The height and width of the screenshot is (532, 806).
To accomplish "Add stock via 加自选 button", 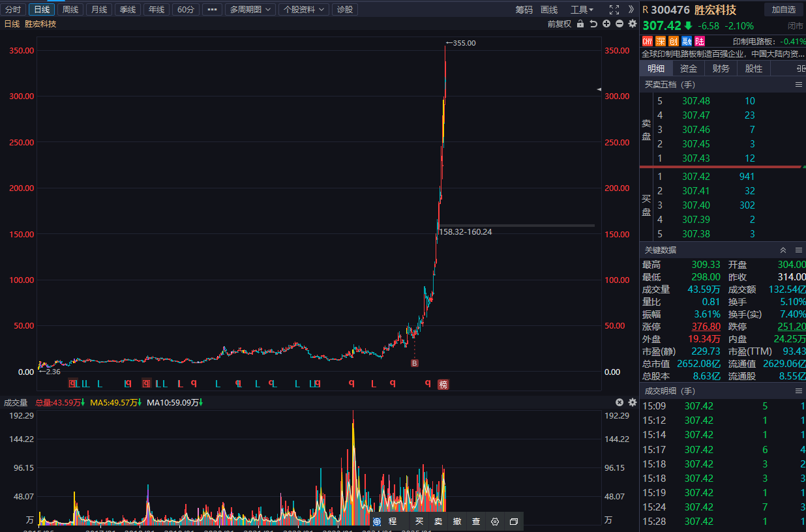I will pos(783,10).
